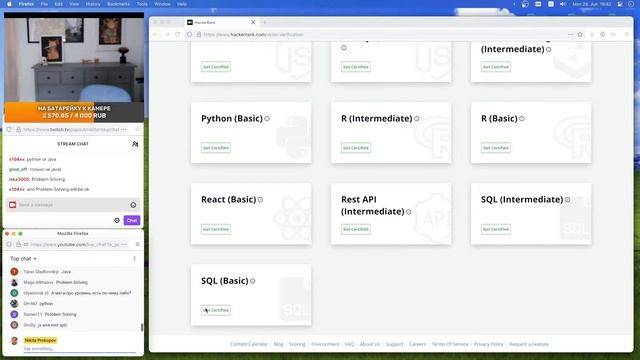Screen dimensions: 640x360
Task: Click the lock icon beside the hackerrank.com URL
Action: [199, 35]
